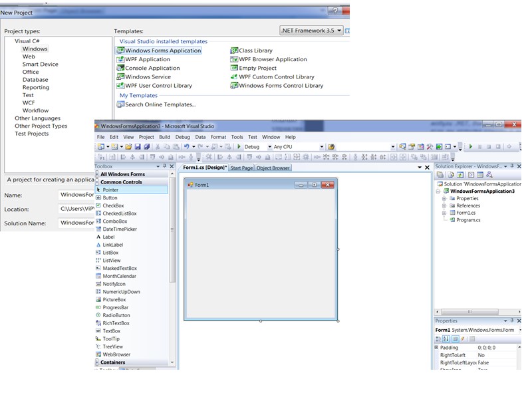The height and width of the screenshot is (399, 532).
Task: Click the Location field in New Project dialog
Action: coord(76,209)
